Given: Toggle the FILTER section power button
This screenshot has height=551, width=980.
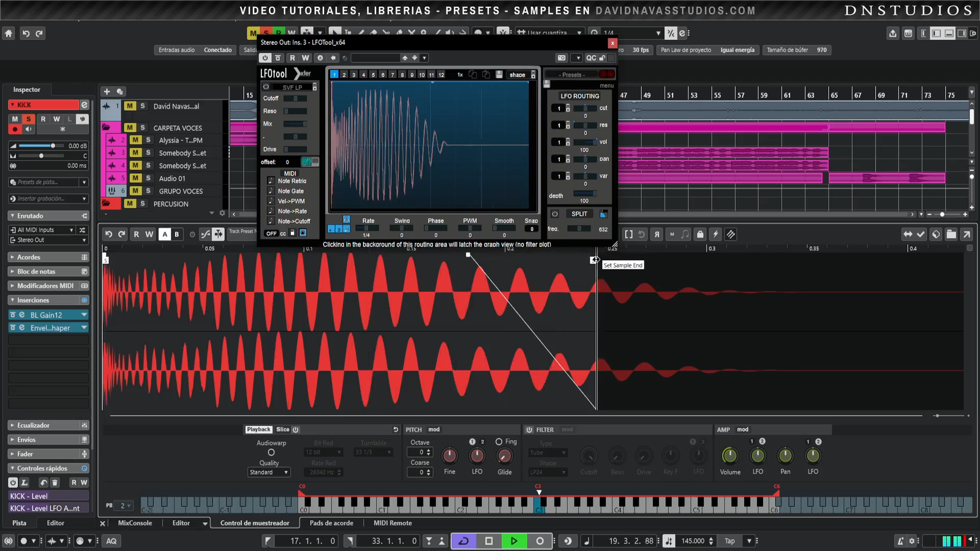Looking at the screenshot, I should point(529,430).
